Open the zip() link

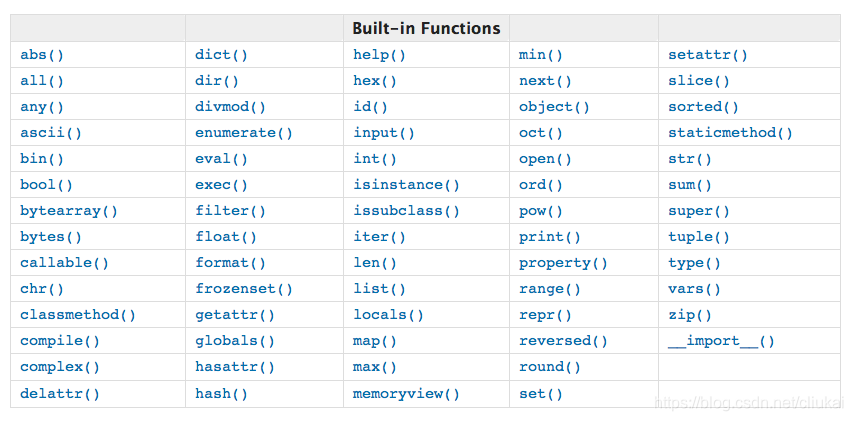coord(690,315)
